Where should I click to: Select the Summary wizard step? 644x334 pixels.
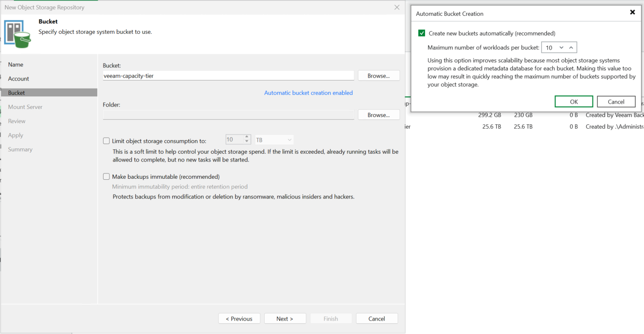20,149
